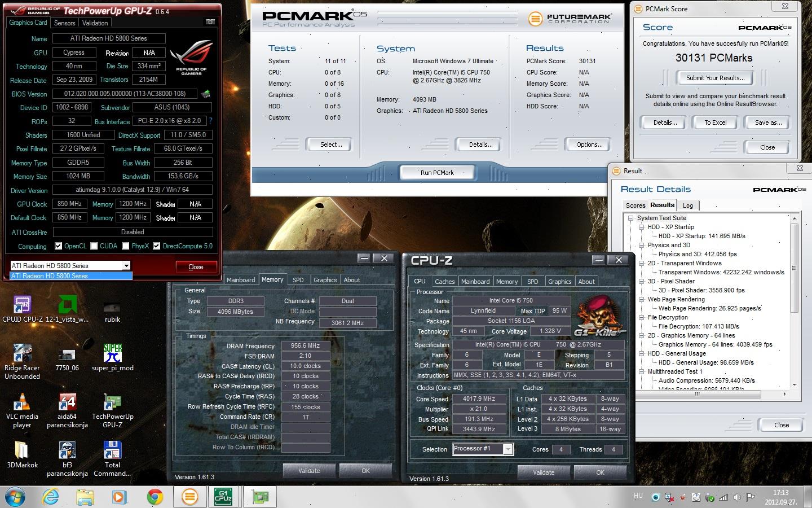Open the TechPowerUp GPU-Z desktop icon

[112, 410]
